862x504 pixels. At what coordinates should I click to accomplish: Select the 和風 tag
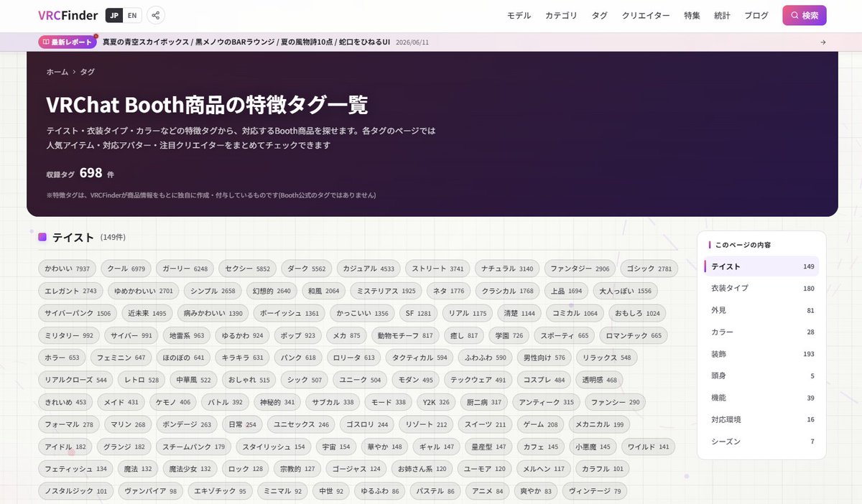[323, 291]
